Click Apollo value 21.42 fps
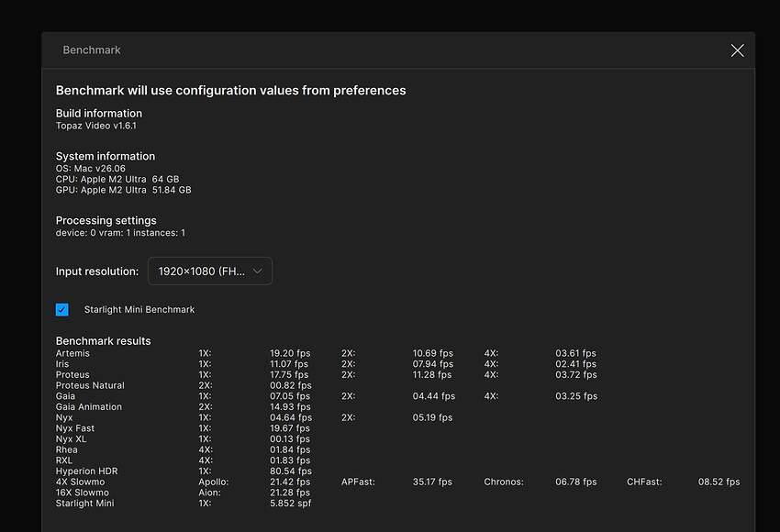This screenshot has width=780, height=532. [290, 482]
